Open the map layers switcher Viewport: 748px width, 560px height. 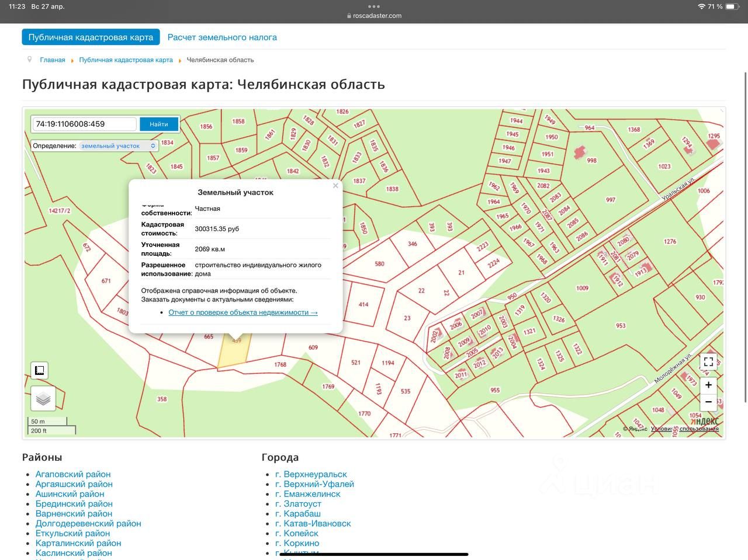43,399
